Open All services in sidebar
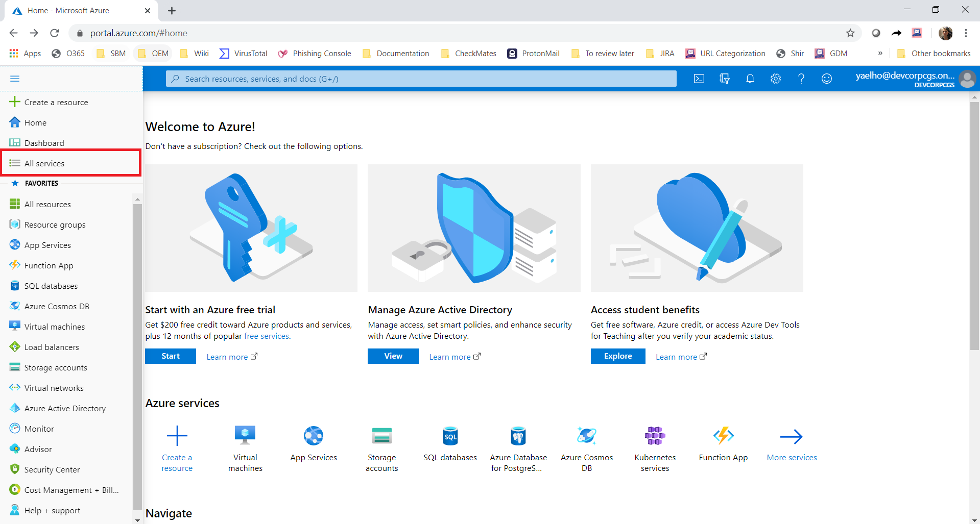Screen dimensions: 980x524 point(71,163)
